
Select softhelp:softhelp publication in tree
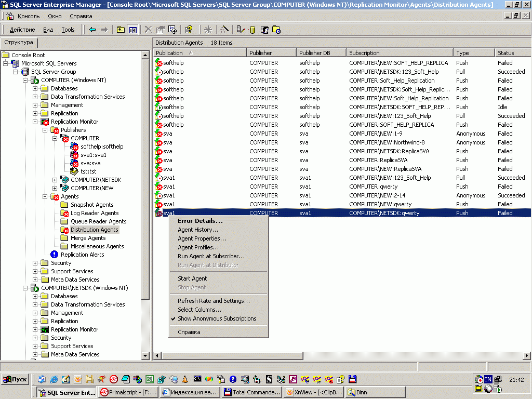102,147
